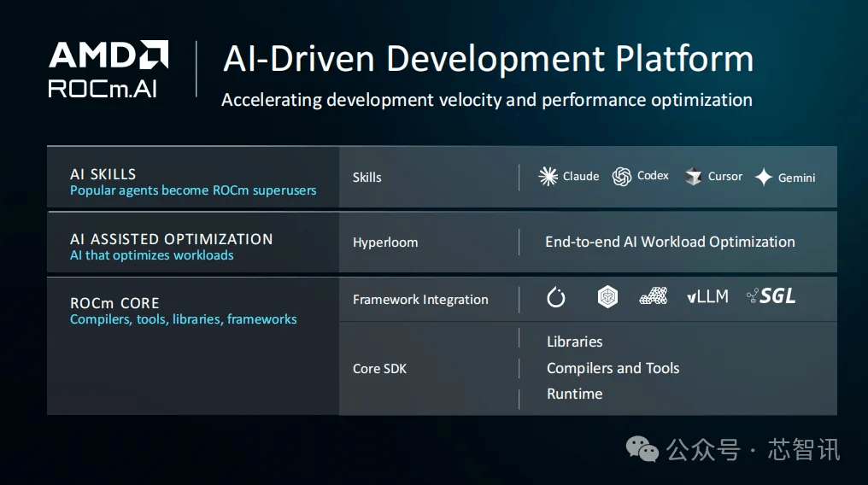The width and height of the screenshot is (868, 485).
Task: Click the Cursor cube icon
Action: [693, 177]
